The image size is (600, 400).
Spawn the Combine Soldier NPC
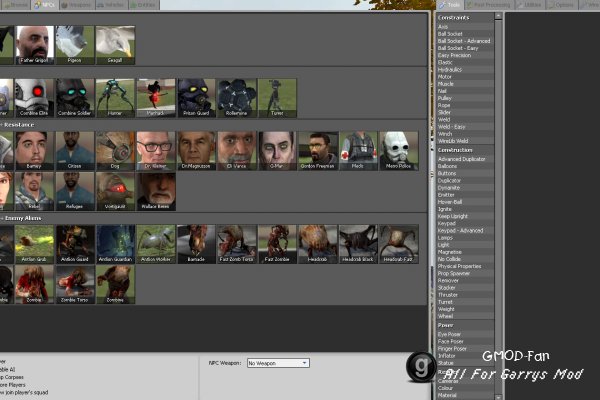coord(75,98)
